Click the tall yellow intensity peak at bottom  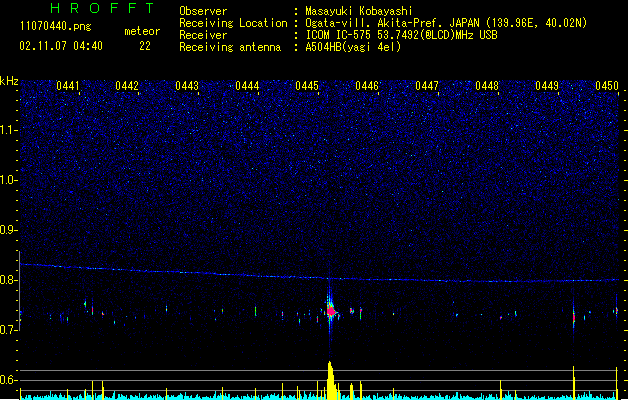(331, 381)
